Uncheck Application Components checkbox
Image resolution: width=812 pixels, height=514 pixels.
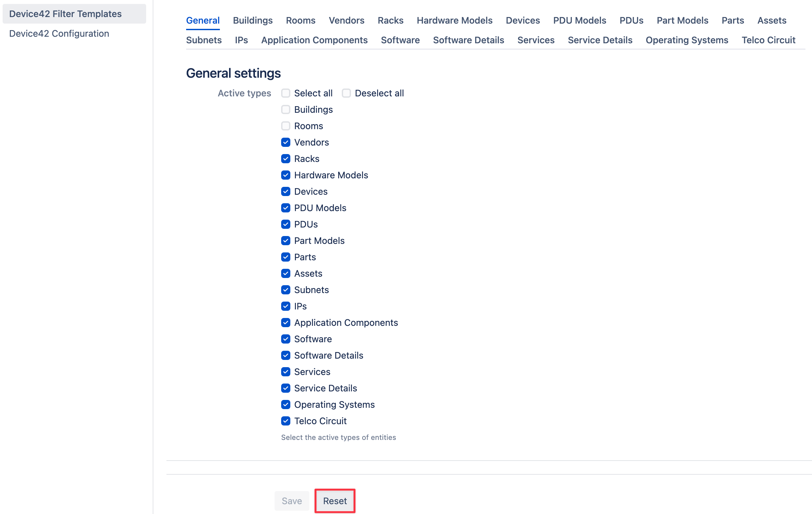[x=286, y=323]
